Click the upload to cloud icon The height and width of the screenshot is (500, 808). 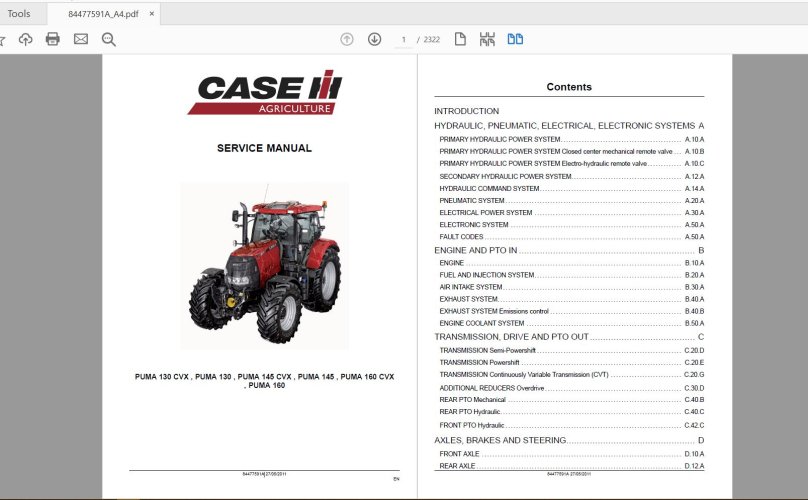click(25, 39)
